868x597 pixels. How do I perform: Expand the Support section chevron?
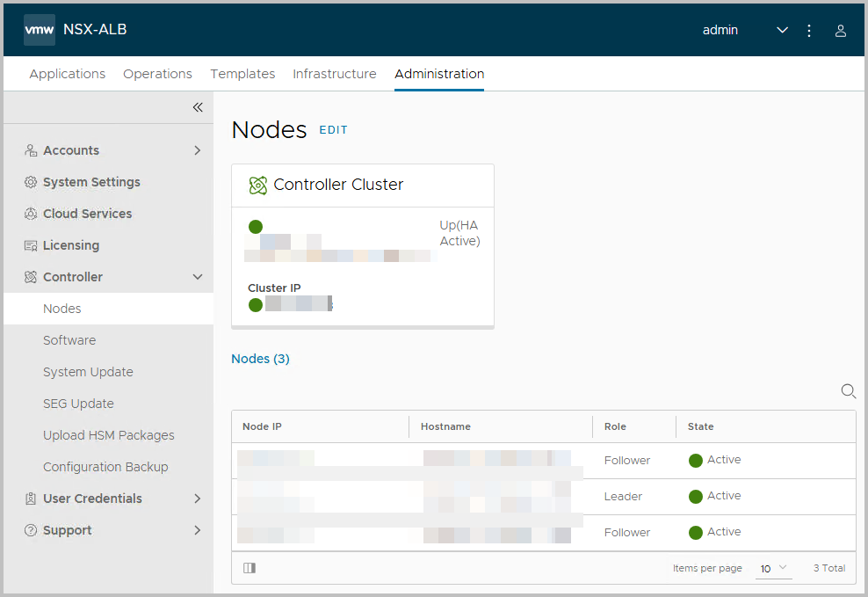pos(198,530)
